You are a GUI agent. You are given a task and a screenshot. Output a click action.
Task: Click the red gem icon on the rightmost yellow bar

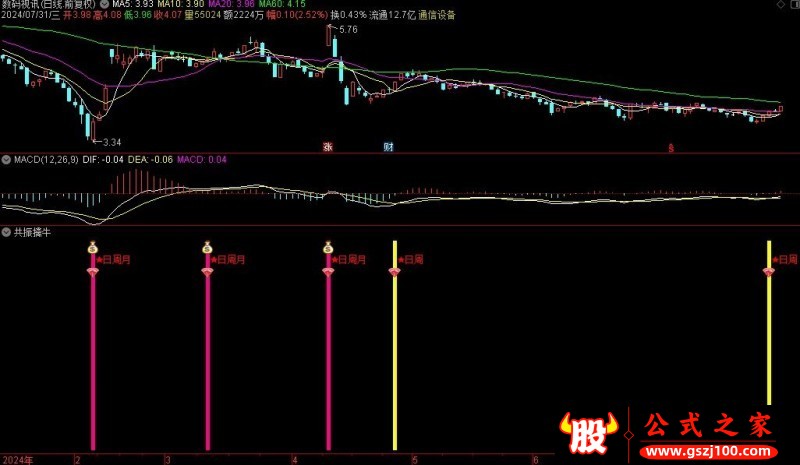coord(769,272)
